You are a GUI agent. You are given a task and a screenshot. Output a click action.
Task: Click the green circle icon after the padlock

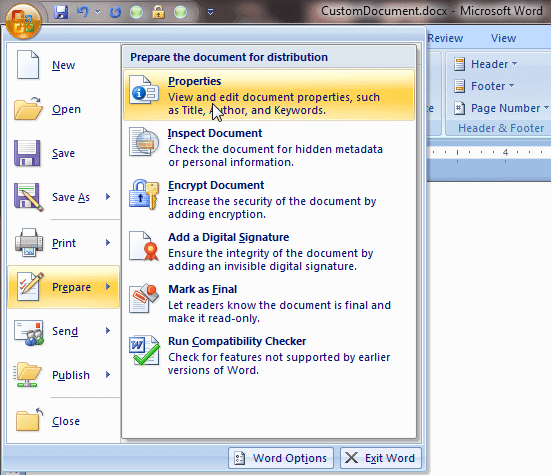pyautogui.click(x=180, y=12)
